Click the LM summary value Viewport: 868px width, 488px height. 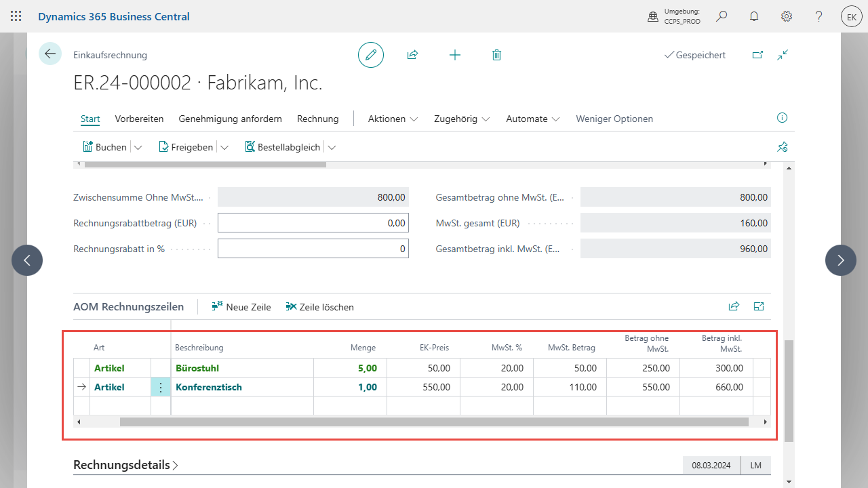point(756,466)
